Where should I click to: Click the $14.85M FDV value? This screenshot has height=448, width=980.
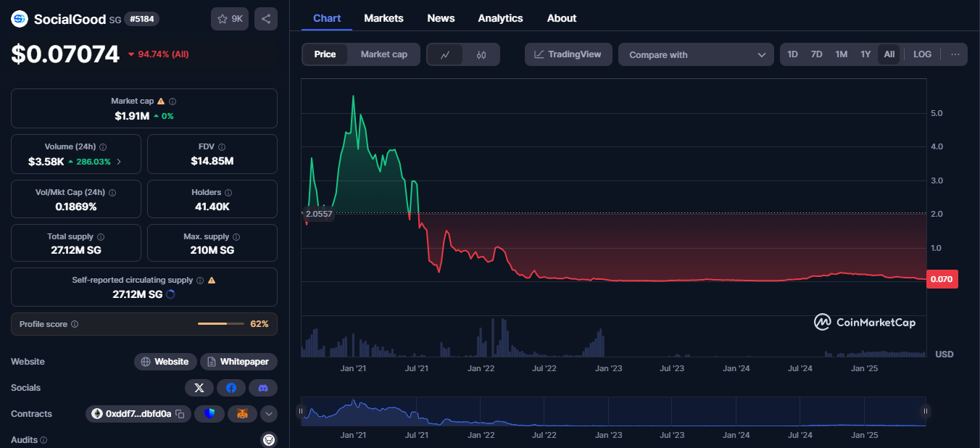coord(212,161)
